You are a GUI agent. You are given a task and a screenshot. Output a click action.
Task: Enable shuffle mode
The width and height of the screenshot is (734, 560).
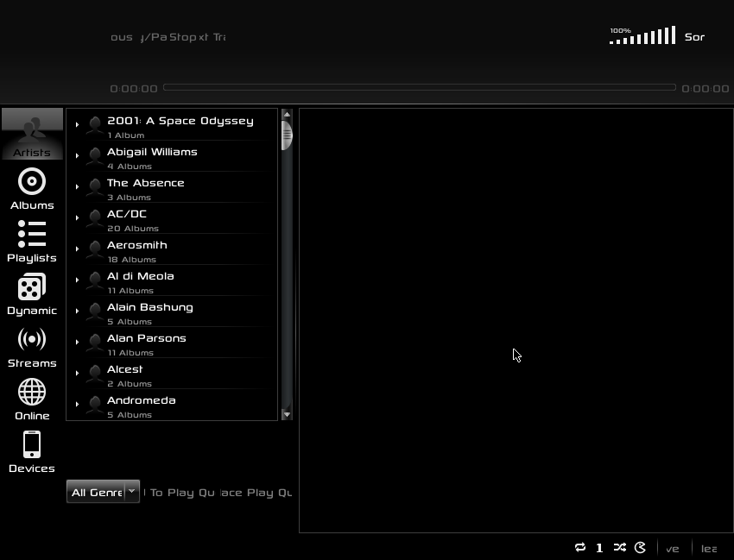click(x=619, y=547)
